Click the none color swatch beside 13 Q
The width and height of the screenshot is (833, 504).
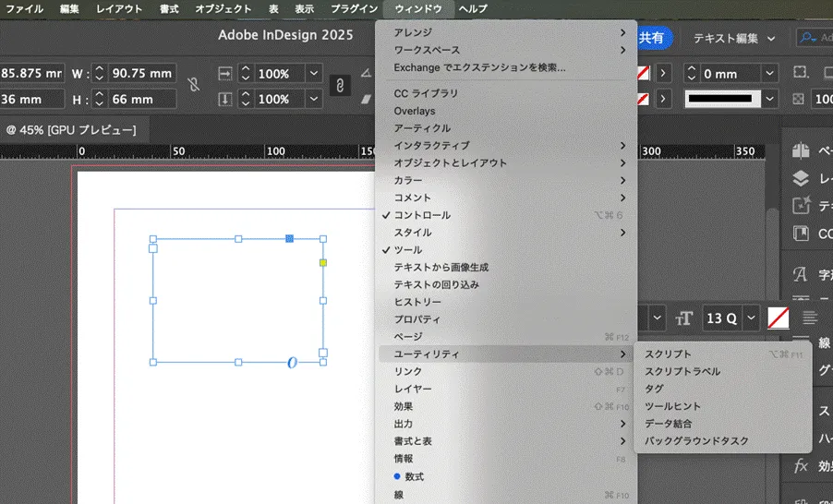779,318
